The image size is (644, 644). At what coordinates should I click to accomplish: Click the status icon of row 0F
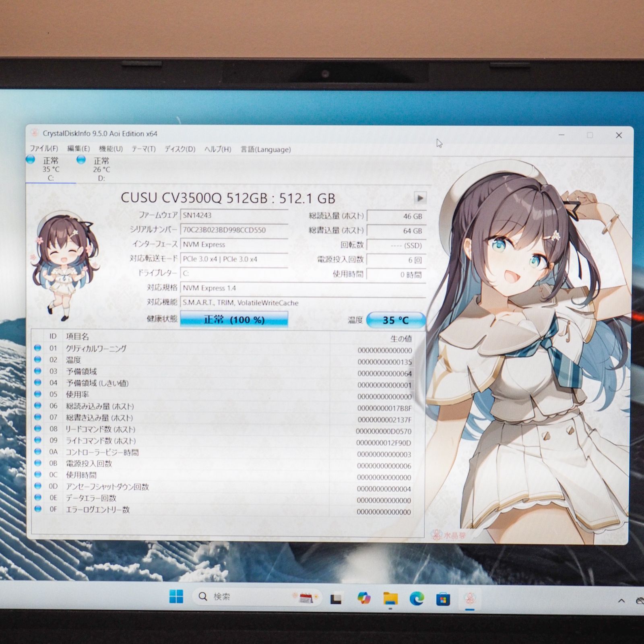[x=38, y=509]
